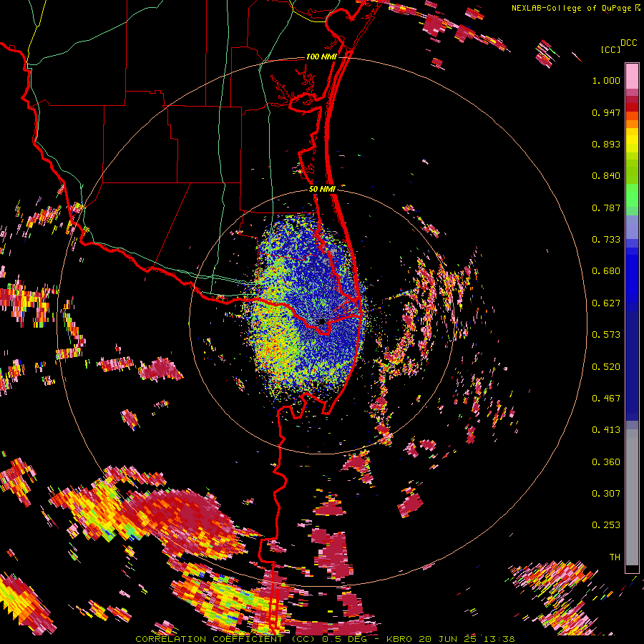
Task: Click the TH threshold label
Action: click(x=615, y=557)
